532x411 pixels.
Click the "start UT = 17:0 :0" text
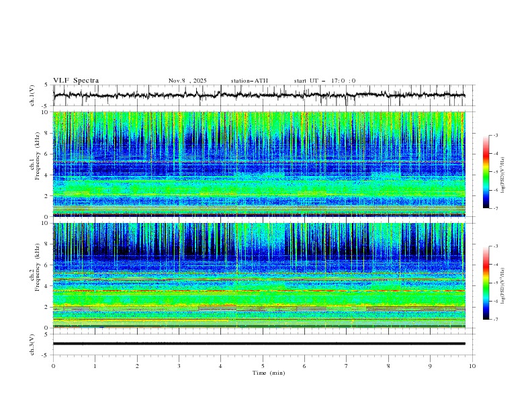click(324, 81)
